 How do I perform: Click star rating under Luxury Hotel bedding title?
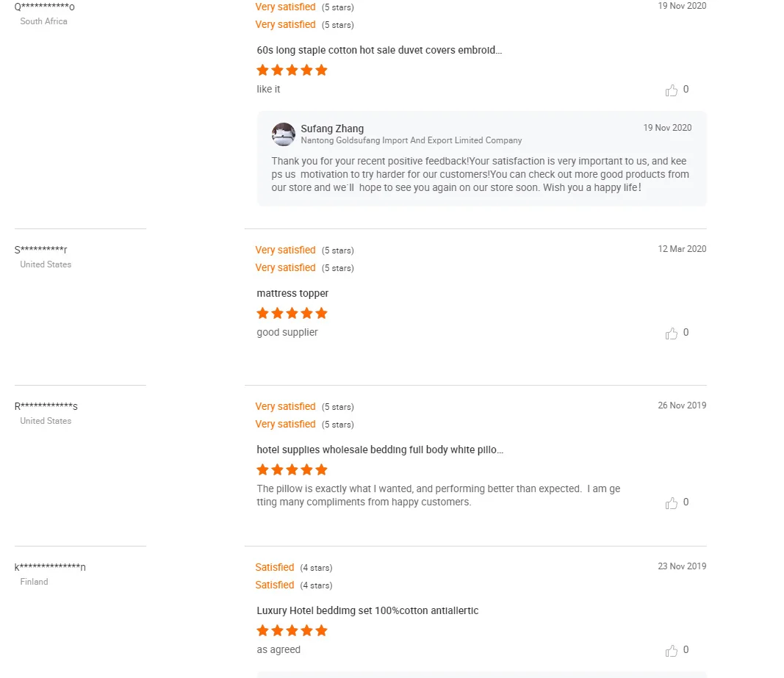click(292, 631)
